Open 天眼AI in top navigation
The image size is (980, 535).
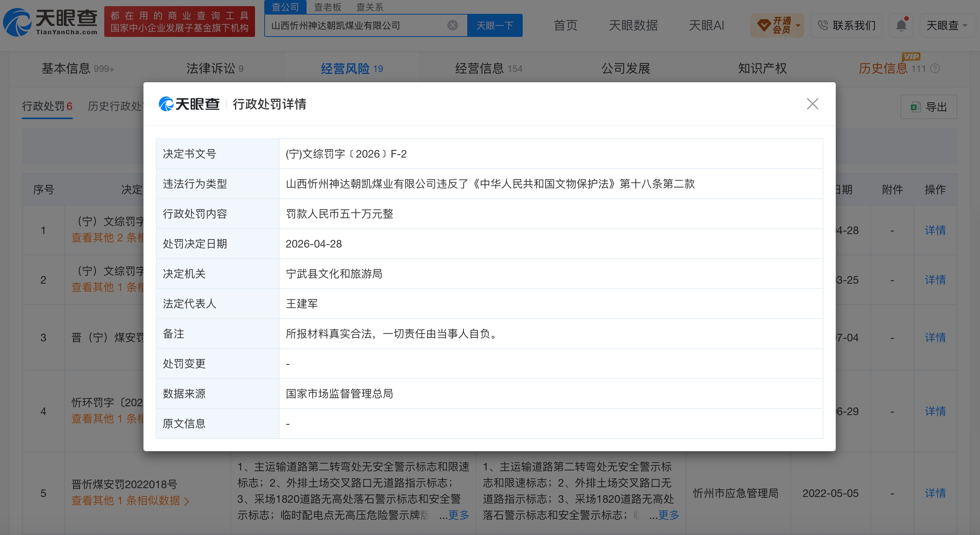pyautogui.click(x=706, y=25)
